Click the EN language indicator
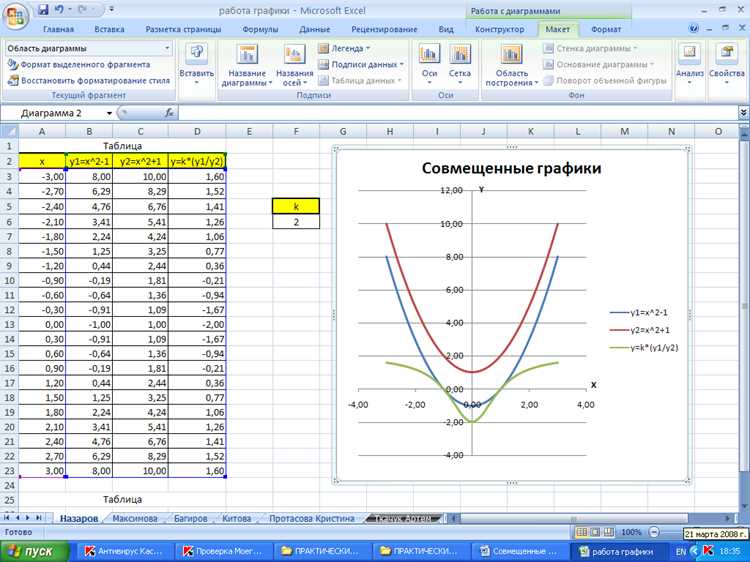The width and height of the screenshot is (750, 562). (681, 551)
